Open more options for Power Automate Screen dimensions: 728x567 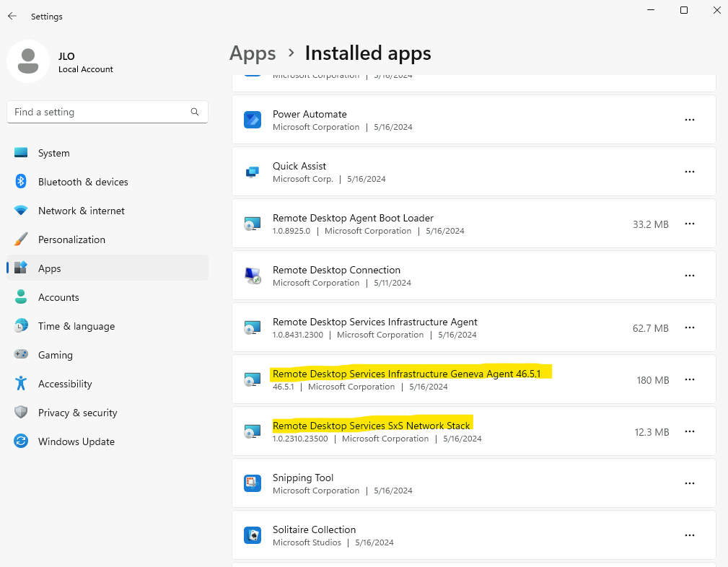690,120
